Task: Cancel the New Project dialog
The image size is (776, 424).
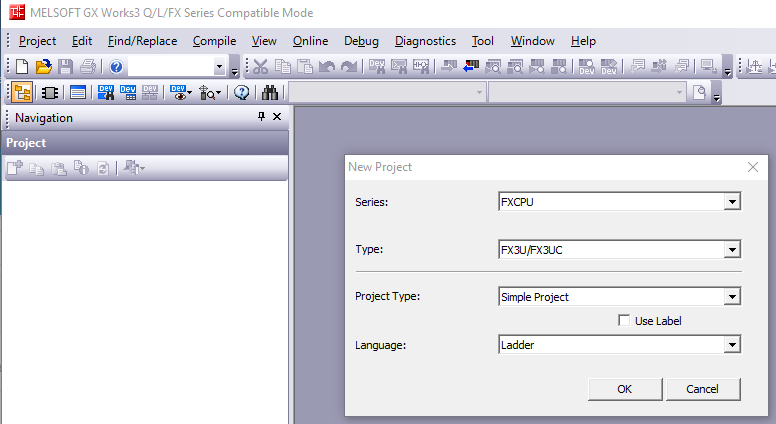Action: [702, 389]
